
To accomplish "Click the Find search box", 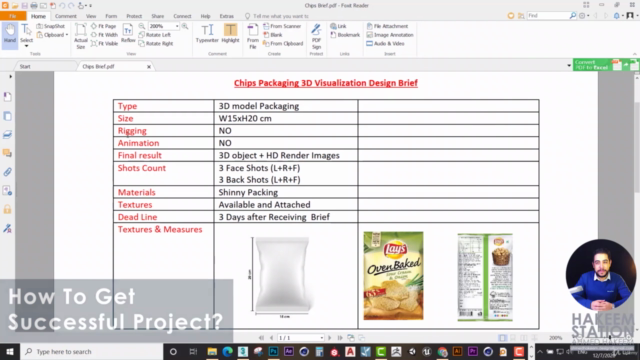I will pos(548,16).
